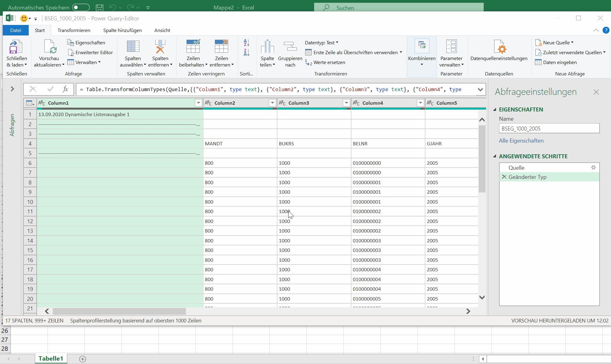The height and width of the screenshot is (364, 611).
Task: Expand the formula bar
Action: click(x=480, y=90)
